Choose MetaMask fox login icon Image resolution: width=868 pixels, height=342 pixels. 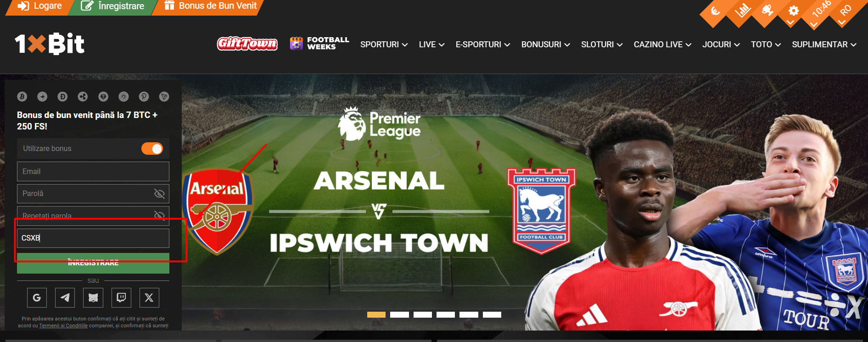click(x=93, y=298)
